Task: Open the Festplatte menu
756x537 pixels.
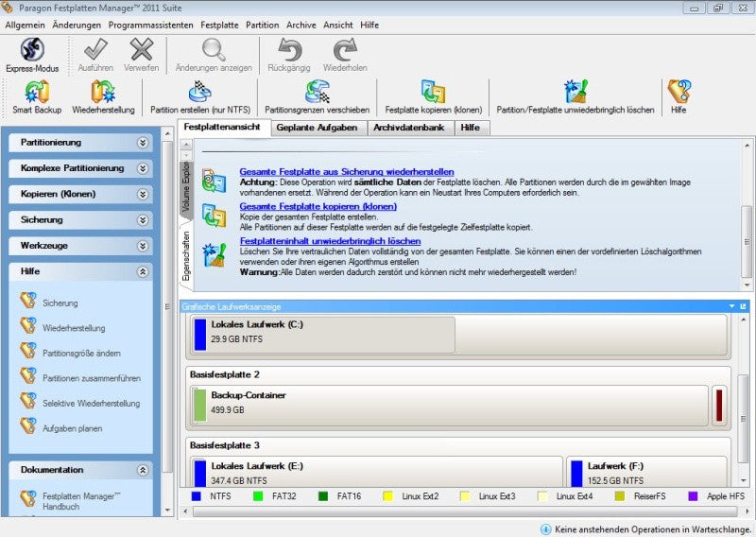Action: pos(219,26)
